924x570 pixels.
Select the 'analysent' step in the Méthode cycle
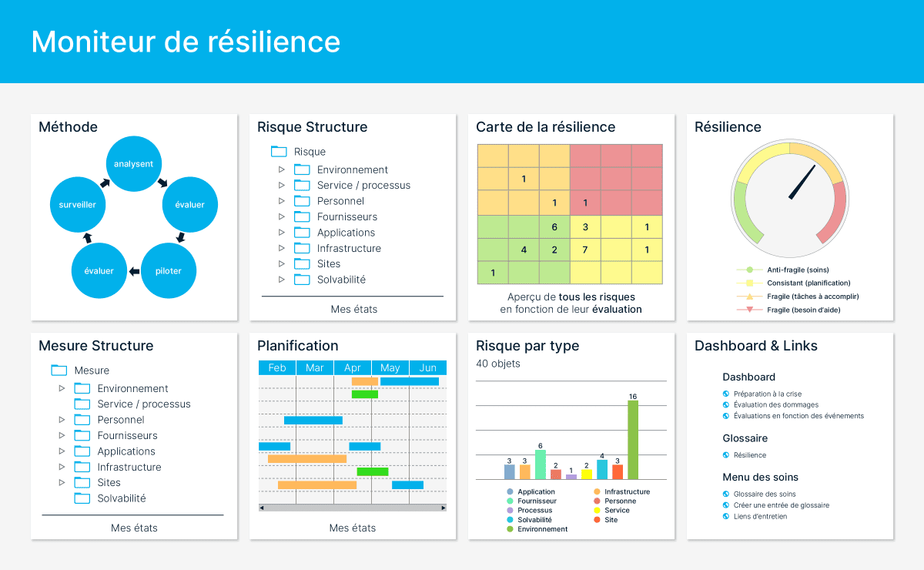pos(133,163)
